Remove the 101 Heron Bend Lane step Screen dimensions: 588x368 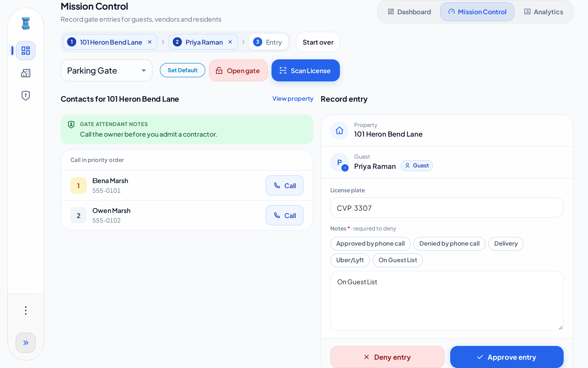click(x=150, y=42)
